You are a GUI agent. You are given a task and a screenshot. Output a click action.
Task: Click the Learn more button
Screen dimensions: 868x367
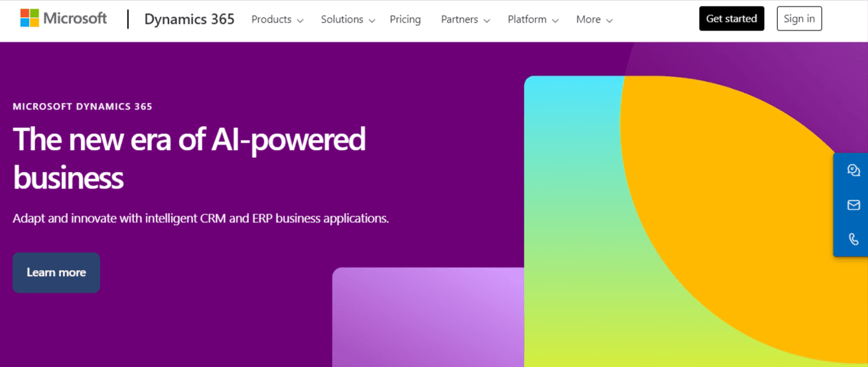pos(56,272)
